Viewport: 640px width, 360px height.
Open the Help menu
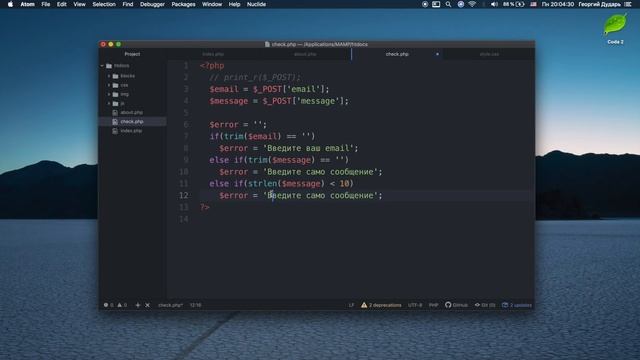click(x=234, y=4)
